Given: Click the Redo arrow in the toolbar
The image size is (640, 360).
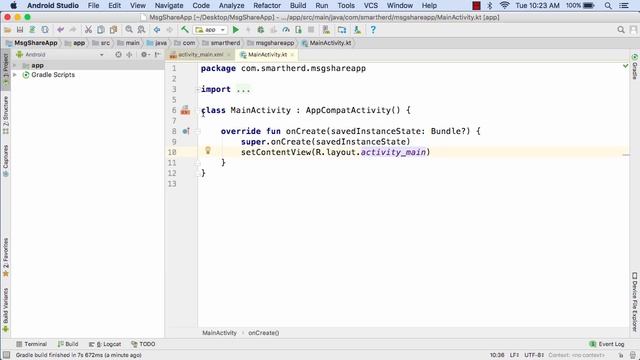Looking at the screenshot, I should coord(73,30).
